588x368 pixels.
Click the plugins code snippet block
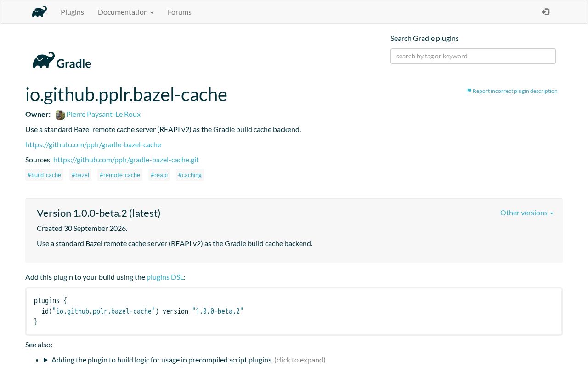pyautogui.click(x=294, y=311)
